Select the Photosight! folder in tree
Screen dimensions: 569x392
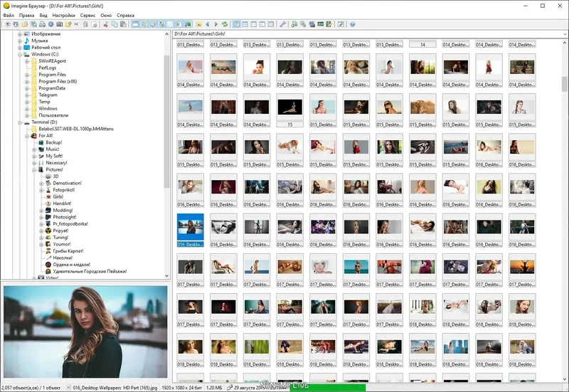pos(65,217)
